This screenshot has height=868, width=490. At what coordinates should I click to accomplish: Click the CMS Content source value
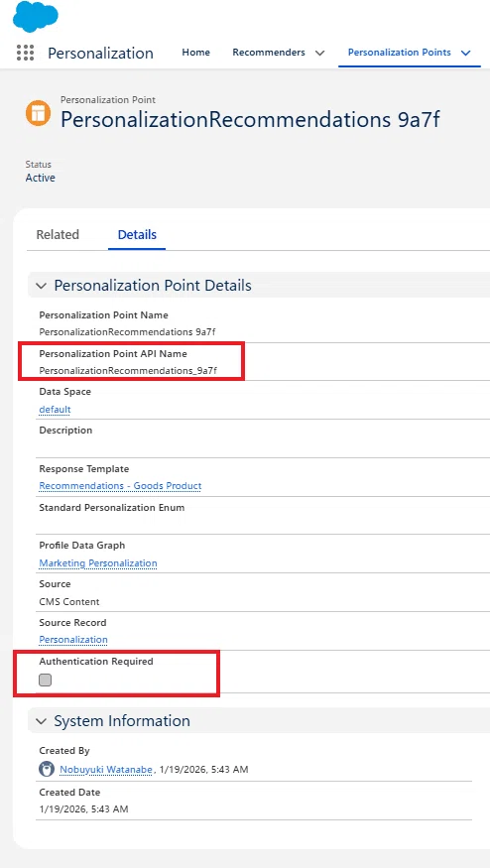click(69, 601)
